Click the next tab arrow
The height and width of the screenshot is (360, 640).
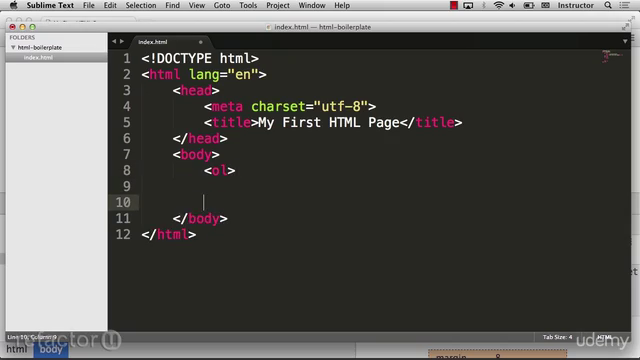[122, 41]
